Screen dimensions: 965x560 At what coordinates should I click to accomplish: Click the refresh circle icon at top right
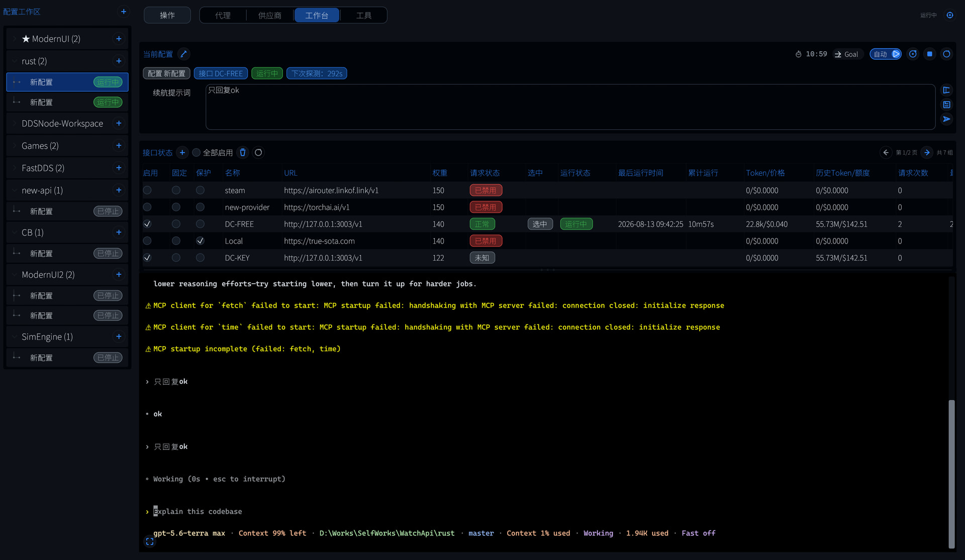tap(946, 54)
